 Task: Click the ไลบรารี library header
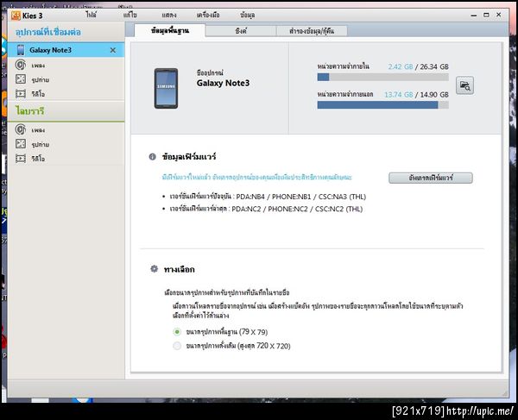(29, 111)
